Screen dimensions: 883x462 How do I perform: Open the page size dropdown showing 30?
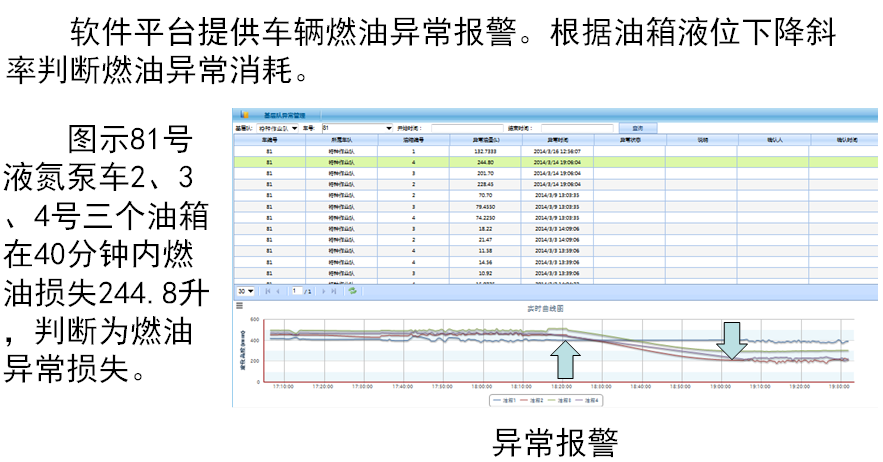click(244, 291)
